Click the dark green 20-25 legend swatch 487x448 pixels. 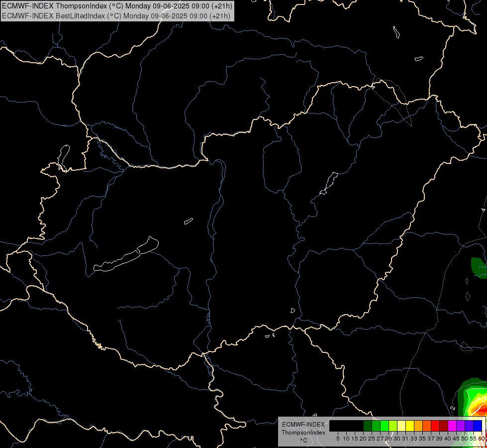368,426
